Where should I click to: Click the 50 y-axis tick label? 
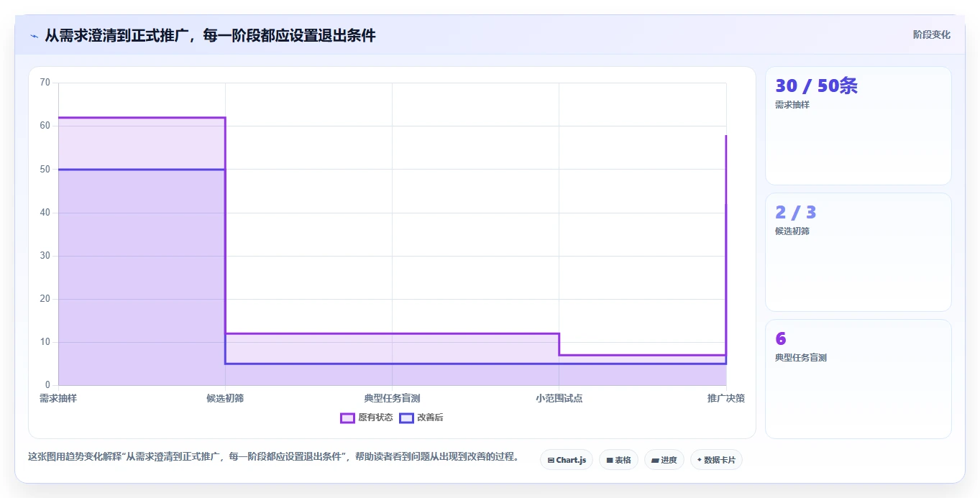tap(45, 170)
